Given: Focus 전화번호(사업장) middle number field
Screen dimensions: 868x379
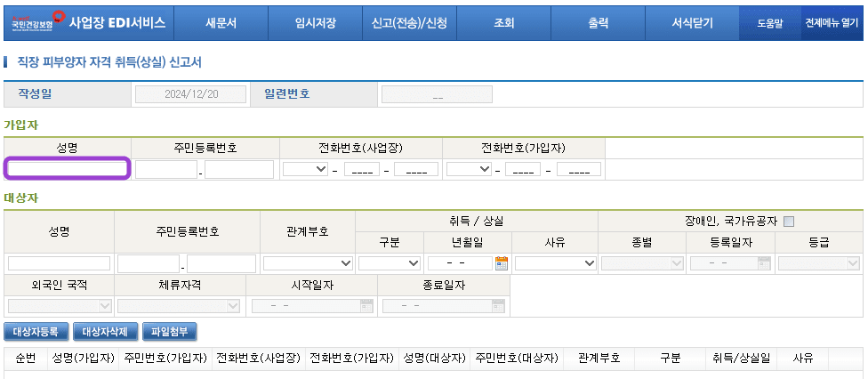Looking at the screenshot, I should coord(362,169).
